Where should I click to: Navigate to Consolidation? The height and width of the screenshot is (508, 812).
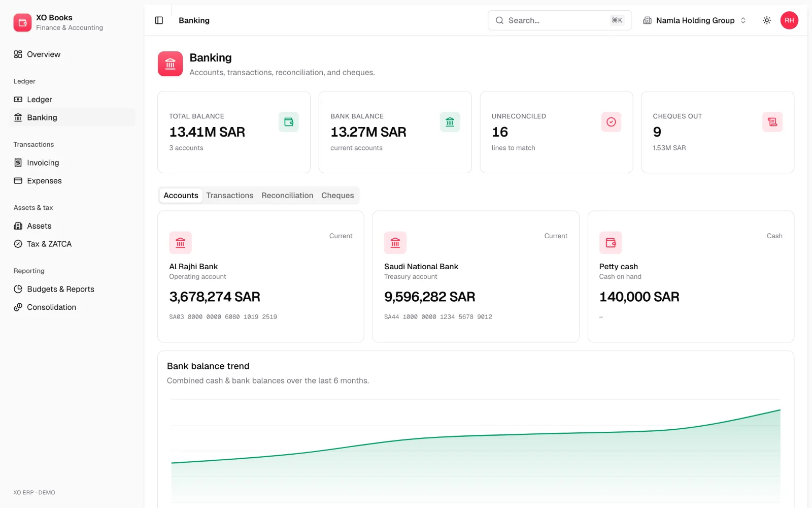click(x=72, y=307)
